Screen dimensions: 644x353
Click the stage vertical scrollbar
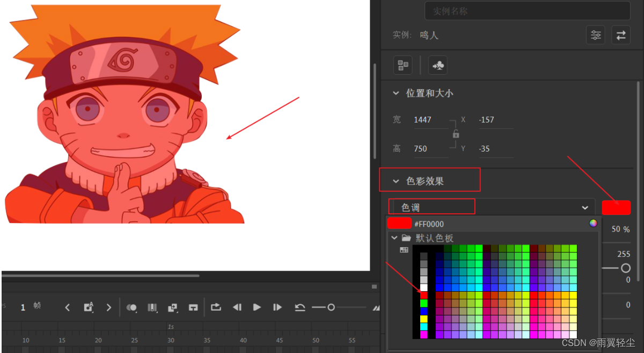coord(375,110)
